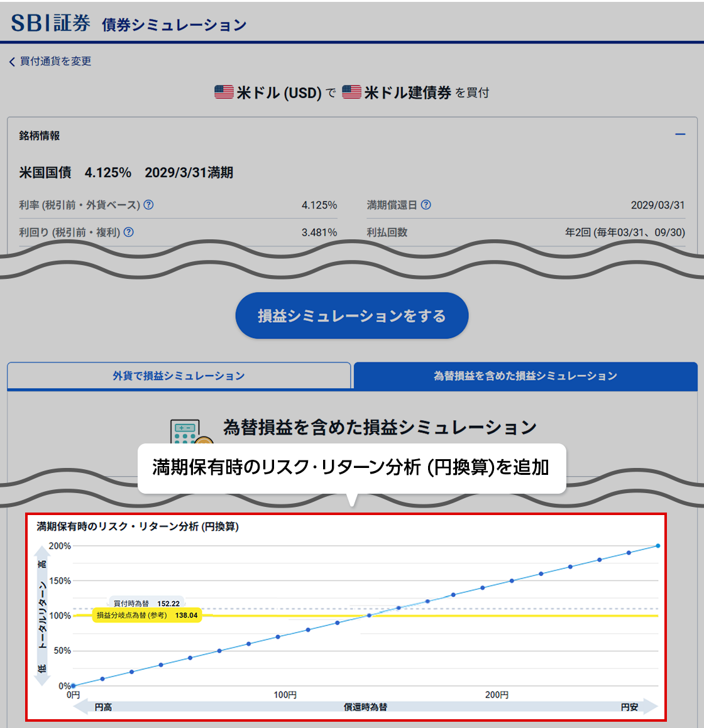Open the help icon for 満期償還日

pyautogui.click(x=427, y=204)
